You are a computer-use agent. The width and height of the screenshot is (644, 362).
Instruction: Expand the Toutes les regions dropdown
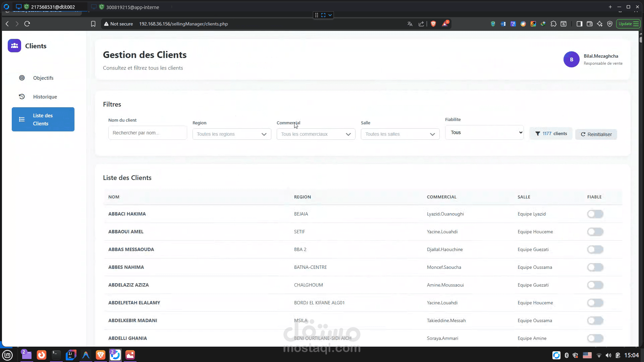(x=231, y=134)
